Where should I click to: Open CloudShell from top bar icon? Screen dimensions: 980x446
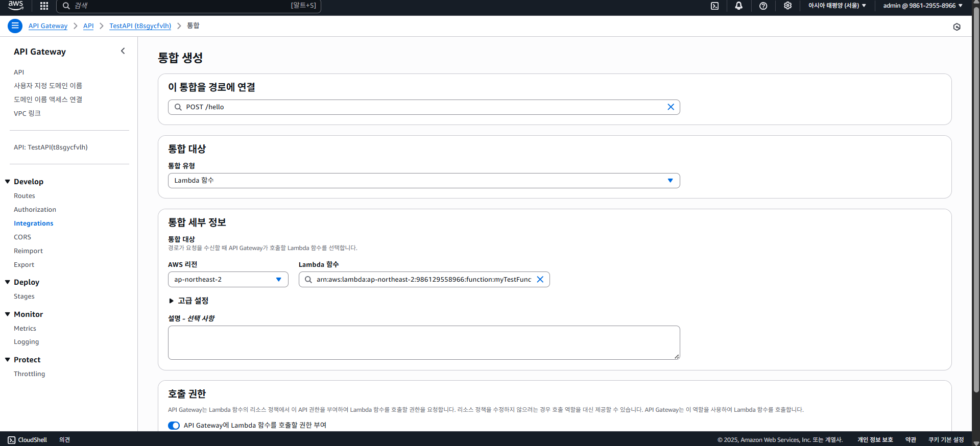pos(715,6)
